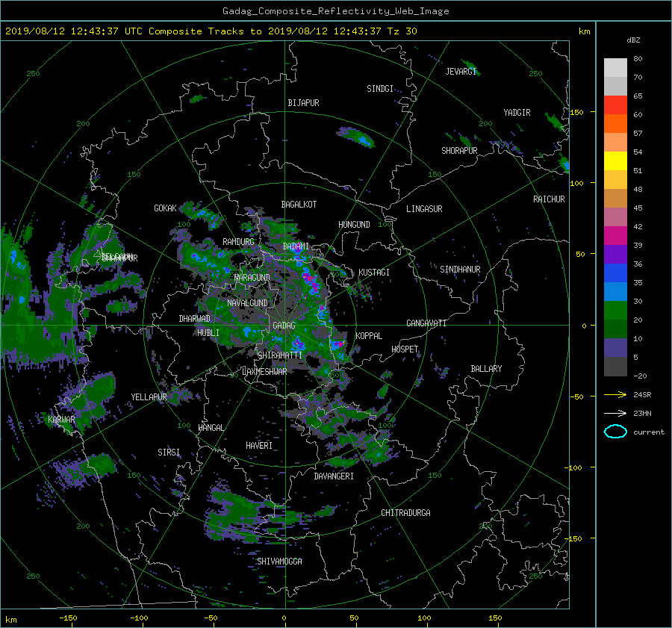Click the DAVANGERI city label
Screen dimensions: 672x628
334,476
